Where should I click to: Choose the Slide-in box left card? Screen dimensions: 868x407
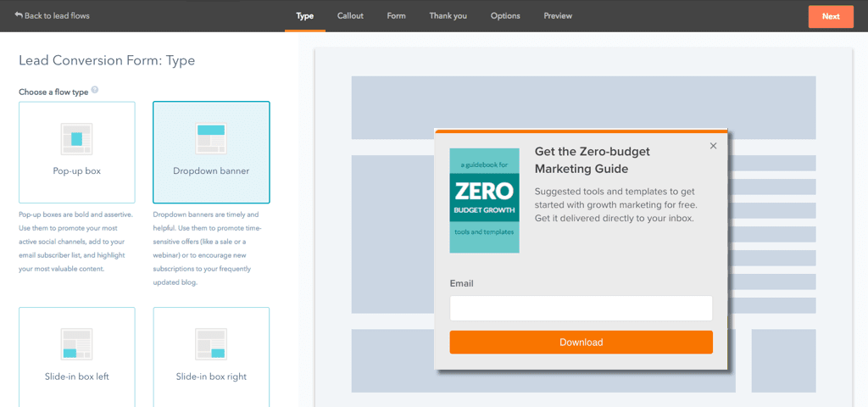click(77, 357)
